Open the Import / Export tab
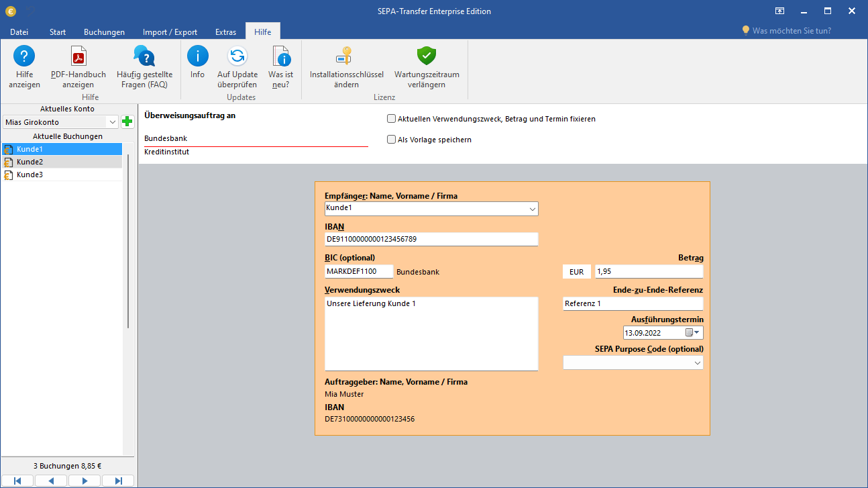Screen dimensions: 868x488 [170, 32]
